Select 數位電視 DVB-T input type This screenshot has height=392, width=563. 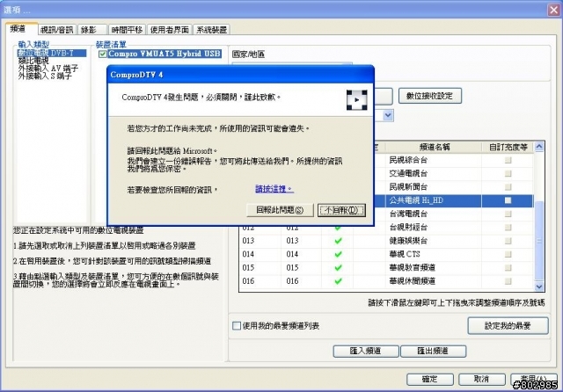52,53
